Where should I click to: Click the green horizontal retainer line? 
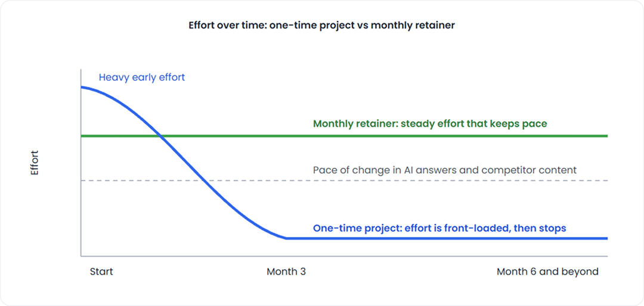pos(344,136)
